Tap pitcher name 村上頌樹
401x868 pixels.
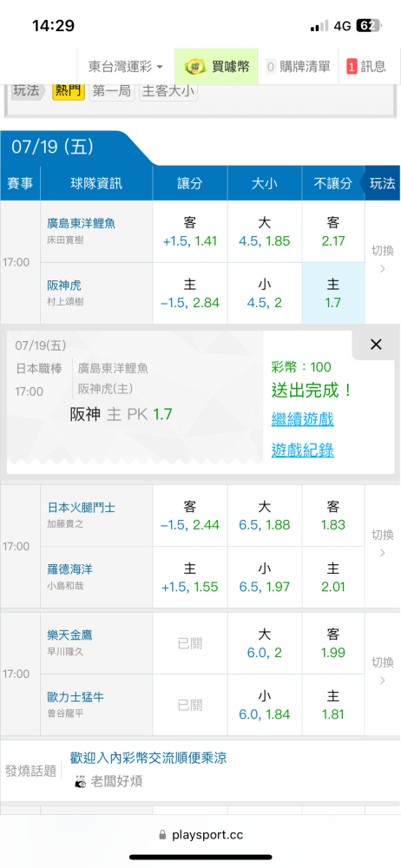65,303
